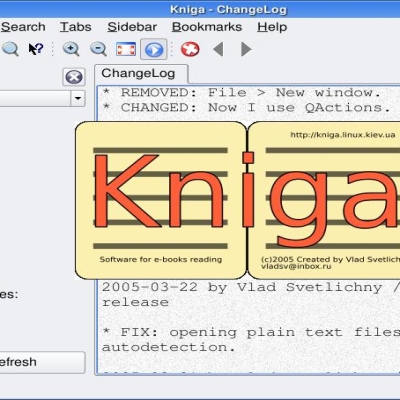This screenshot has height=400, width=400.
Task: Click the word 'autodetection.' in the ChangeLog
Action: click(169, 347)
